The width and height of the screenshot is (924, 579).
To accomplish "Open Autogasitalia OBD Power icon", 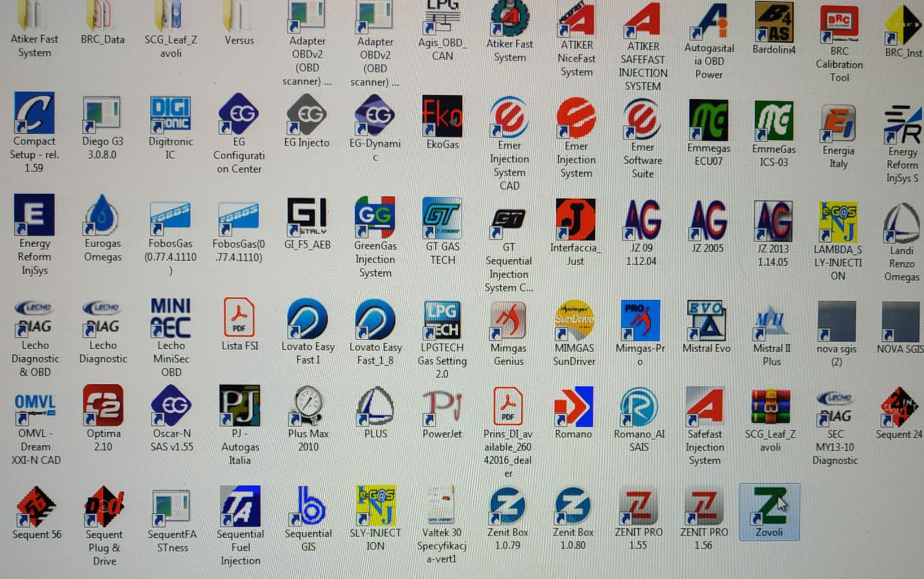I will point(709,40).
